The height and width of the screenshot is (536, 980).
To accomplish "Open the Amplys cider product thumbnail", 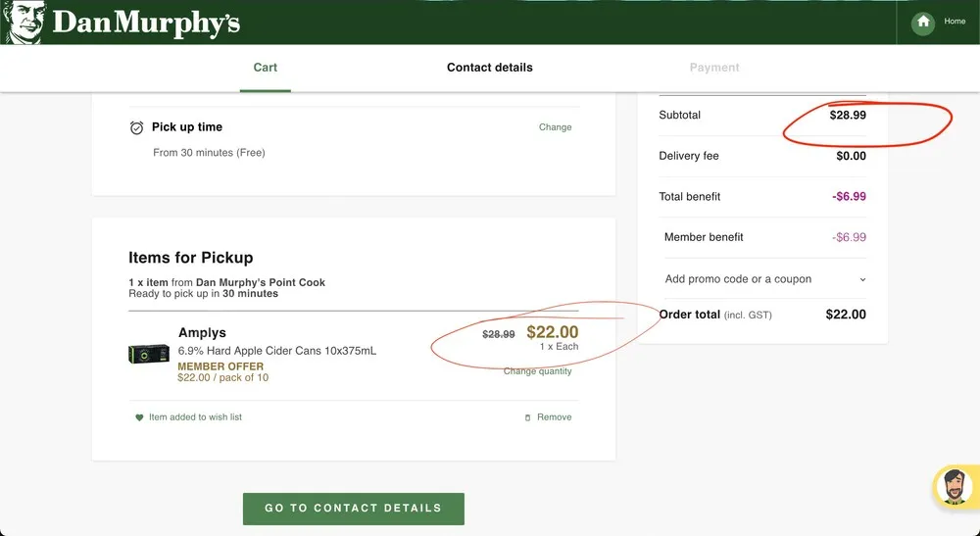I will [149, 353].
